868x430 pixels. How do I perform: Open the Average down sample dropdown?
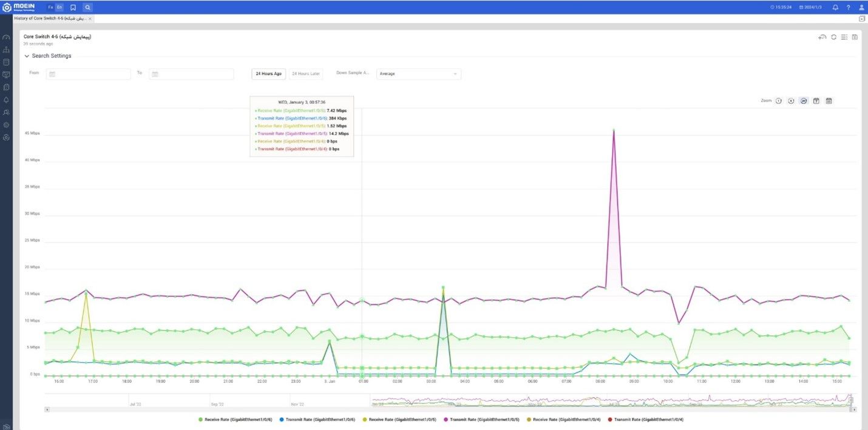coord(418,74)
